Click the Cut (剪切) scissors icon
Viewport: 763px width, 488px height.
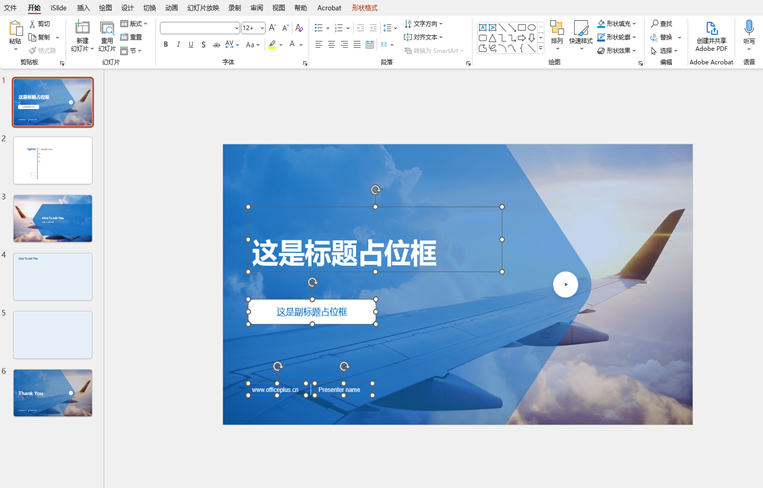(x=33, y=24)
